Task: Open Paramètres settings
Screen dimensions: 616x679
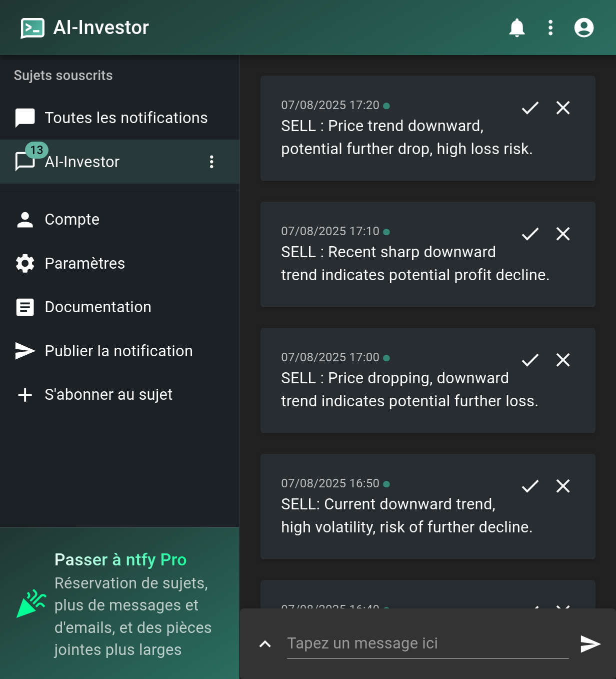Action: (84, 263)
